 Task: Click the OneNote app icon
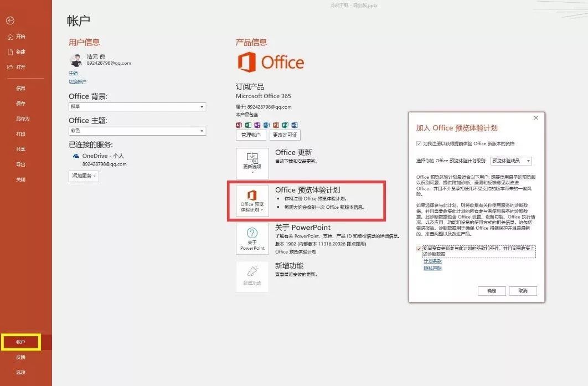(257, 125)
